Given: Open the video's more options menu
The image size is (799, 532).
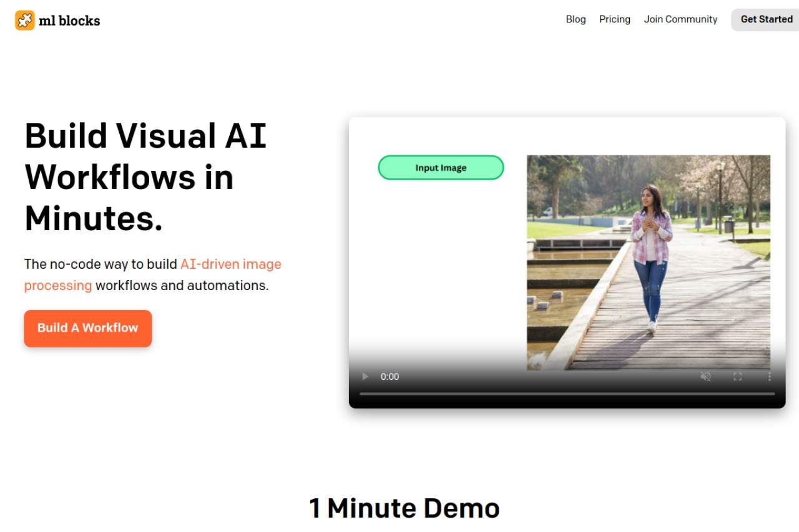Looking at the screenshot, I should pos(770,377).
